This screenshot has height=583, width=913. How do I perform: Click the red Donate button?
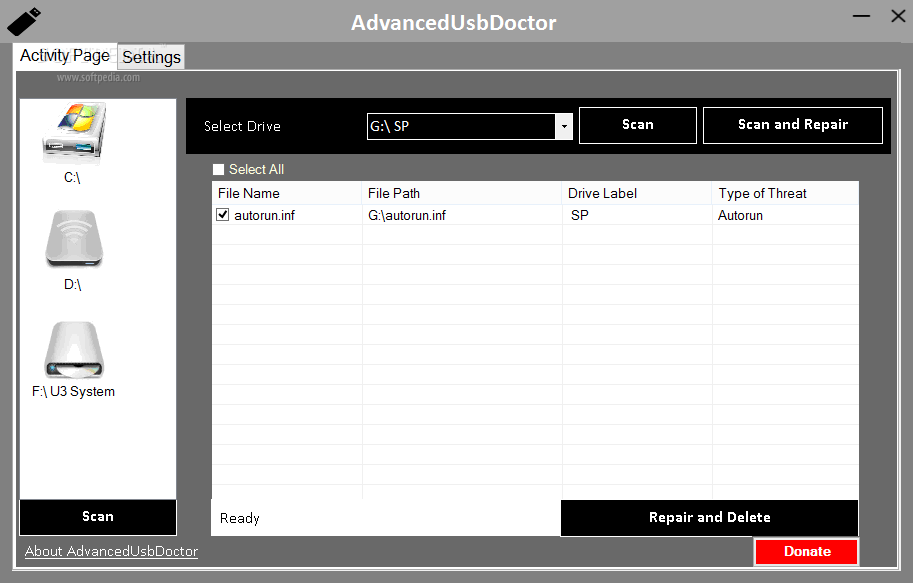[806, 552]
